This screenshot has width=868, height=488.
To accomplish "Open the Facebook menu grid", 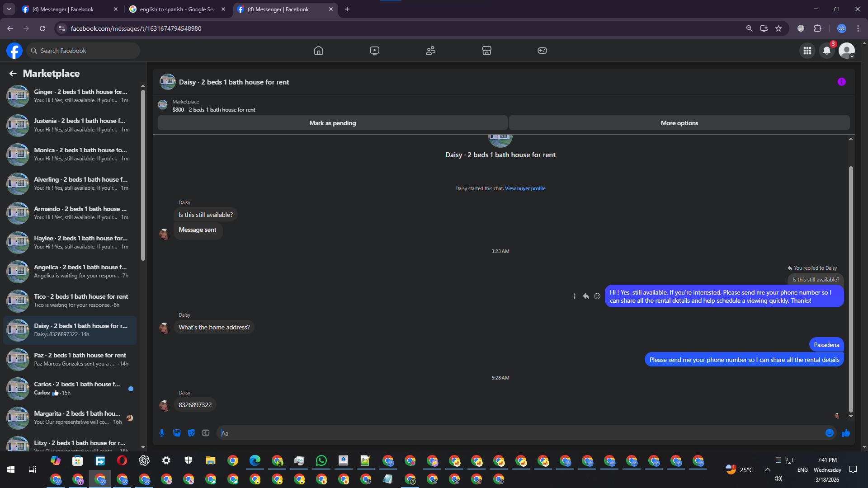I will click(x=807, y=51).
